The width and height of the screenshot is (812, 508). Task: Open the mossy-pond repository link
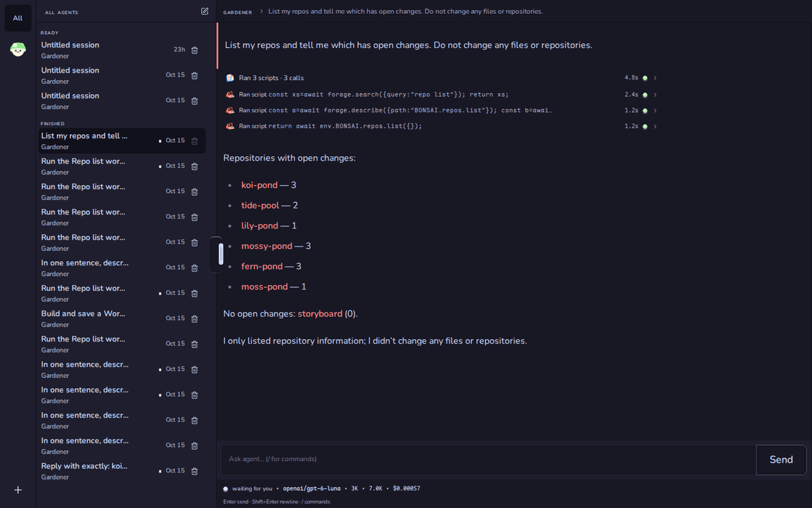(266, 246)
